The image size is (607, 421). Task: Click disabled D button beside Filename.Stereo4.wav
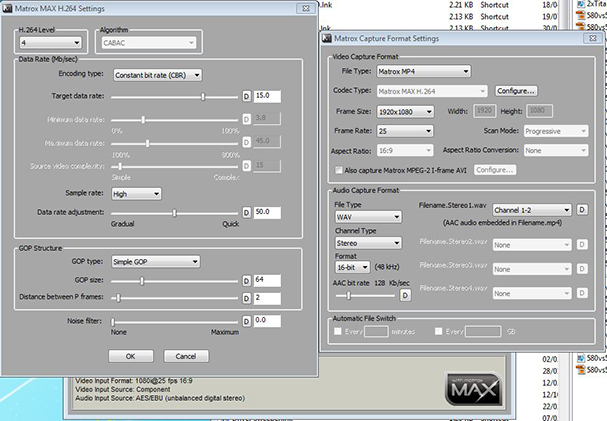[581, 293]
